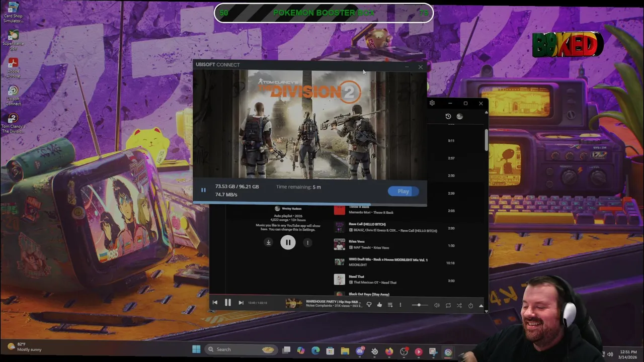
Task: Click the Kriss Vecc album art thumbnail
Action: 340,244
